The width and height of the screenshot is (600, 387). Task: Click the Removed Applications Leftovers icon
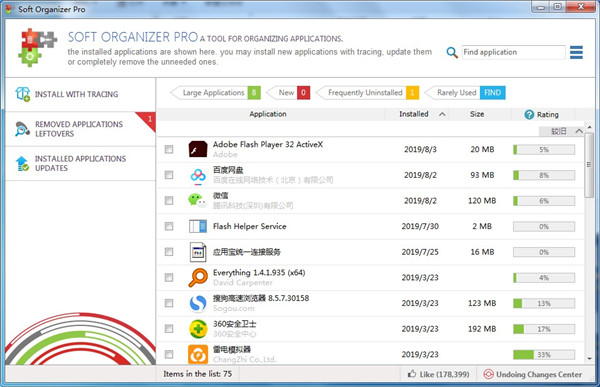click(x=23, y=129)
